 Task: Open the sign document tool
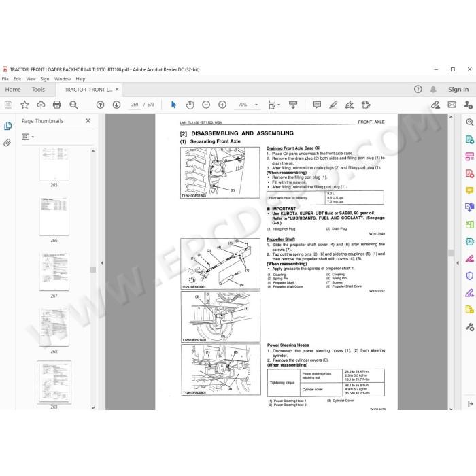tap(350, 105)
